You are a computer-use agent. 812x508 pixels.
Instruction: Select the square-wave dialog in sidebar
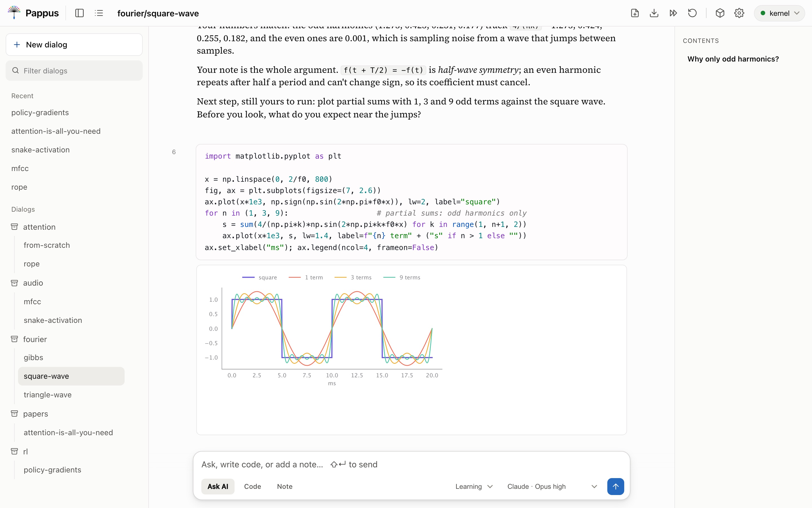pos(71,376)
